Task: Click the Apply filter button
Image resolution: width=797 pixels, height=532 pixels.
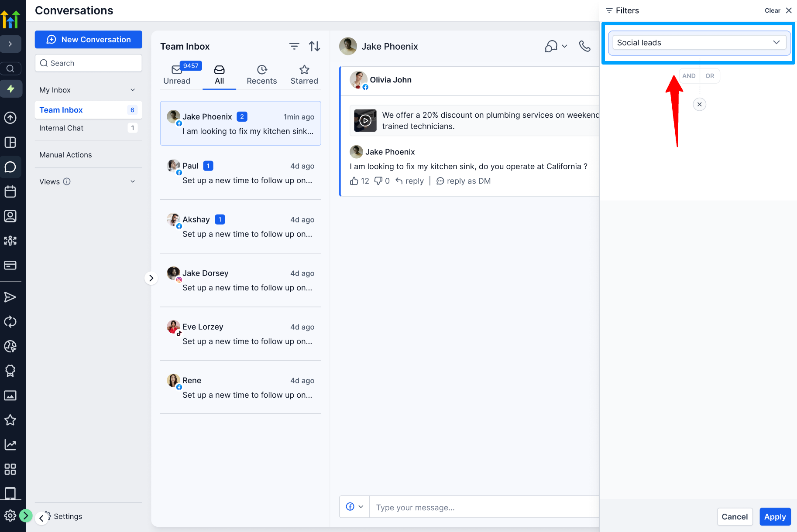Action: click(775, 517)
